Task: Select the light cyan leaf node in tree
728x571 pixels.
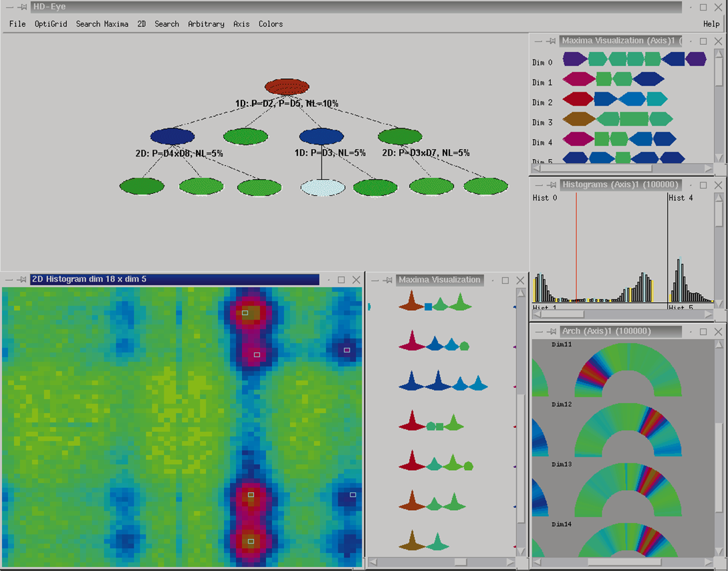Action: (323, 188)
